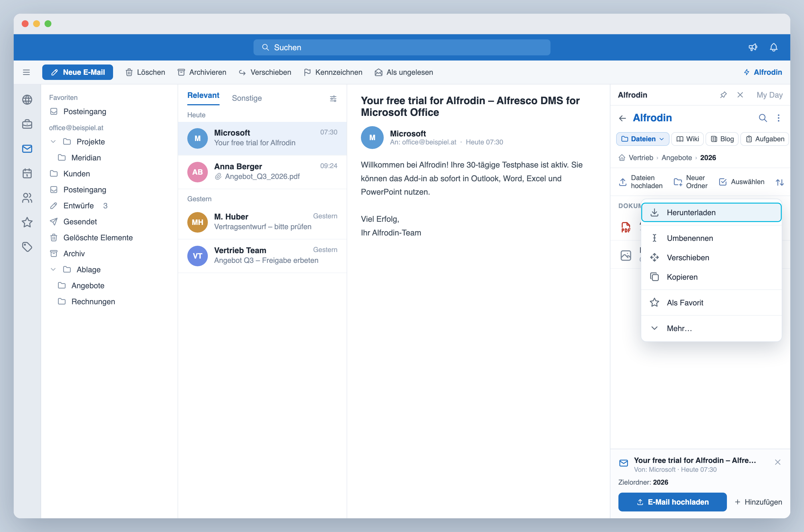The width and height of the screenshot is (804, 532).
Task: Click Dateien hochladen
Action: tap(640, 182)
